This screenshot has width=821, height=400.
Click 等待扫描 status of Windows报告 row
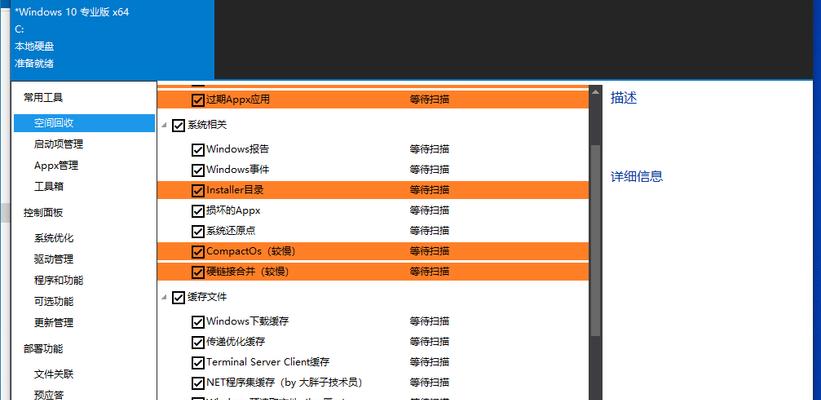pos(429,149)
